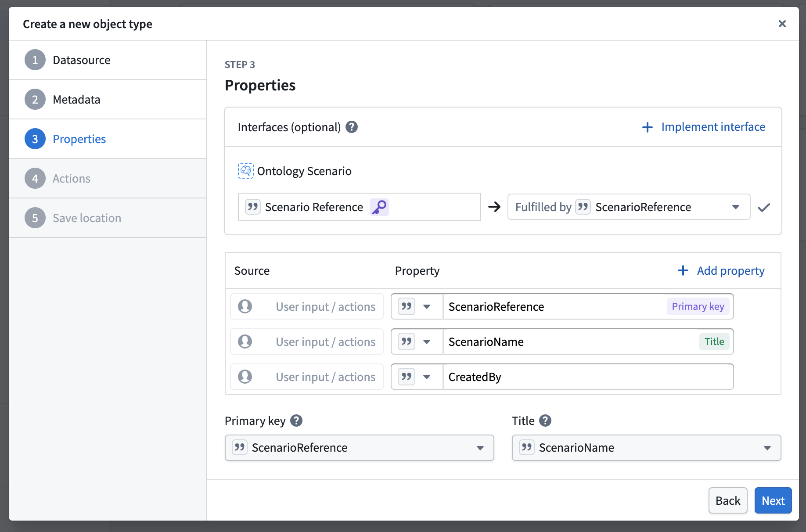Click the plus icon beside Add property
The image size is (806, 532).
coord(683,270)
